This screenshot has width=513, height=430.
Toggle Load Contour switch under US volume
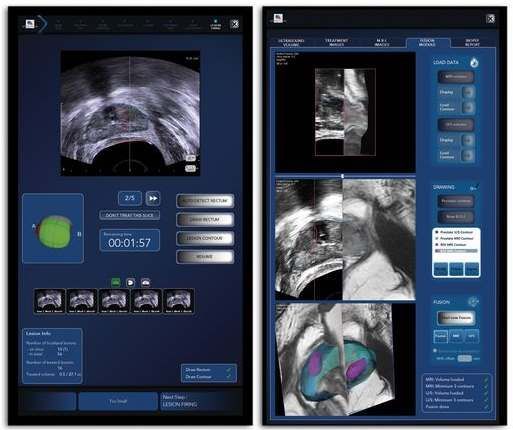click(x=468, y=155)
